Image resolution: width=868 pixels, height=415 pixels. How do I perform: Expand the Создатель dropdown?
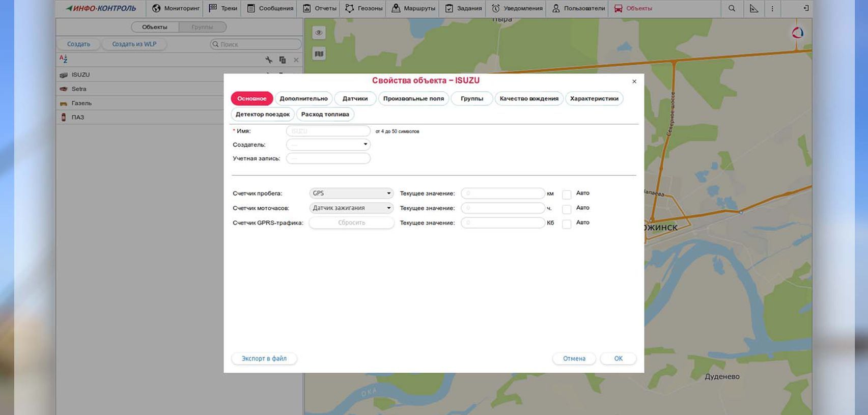pos(328,145)
